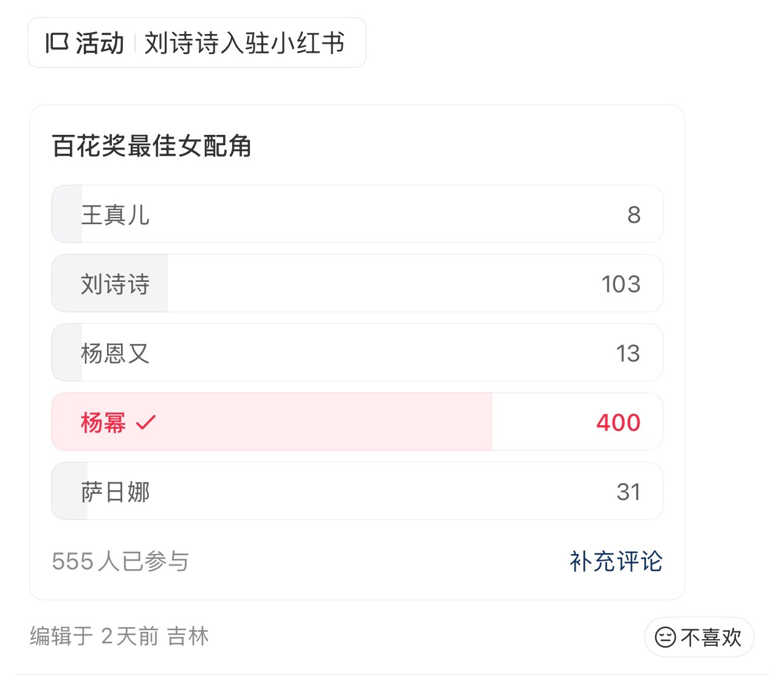Click the gray progress bar on 刘诗诗

(109, 283)
